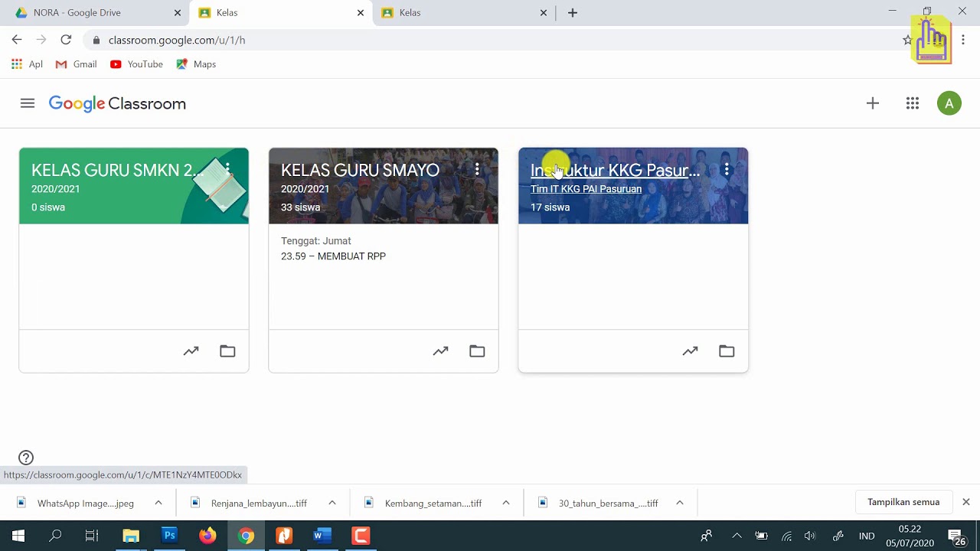980x551 pixels.
Task: Click the address bar URL
Action: click(x=177, y=40)
